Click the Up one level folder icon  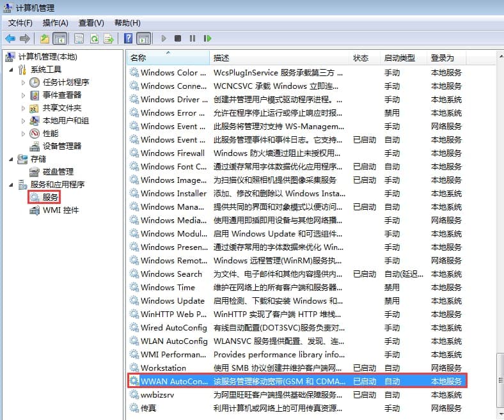click(x=45, y=38)
